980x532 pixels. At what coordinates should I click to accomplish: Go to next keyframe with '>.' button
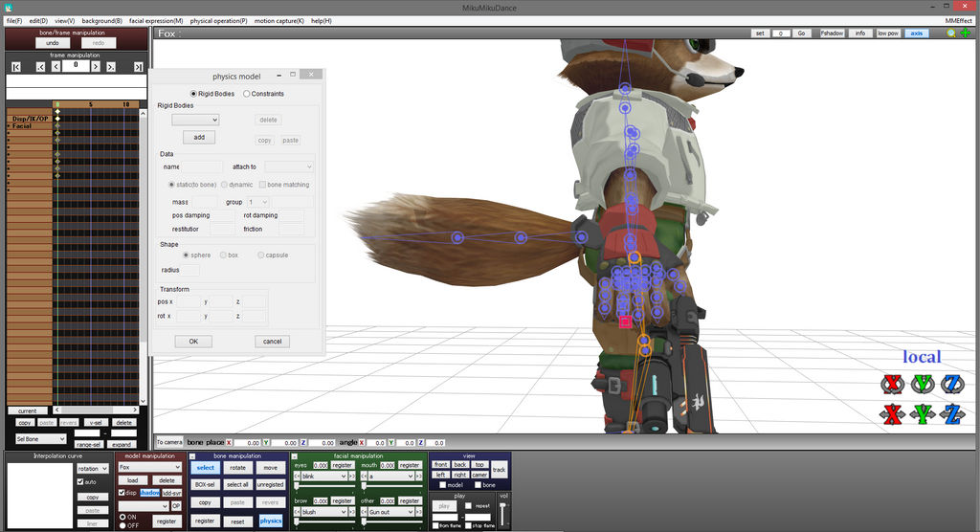coord(111,66)
